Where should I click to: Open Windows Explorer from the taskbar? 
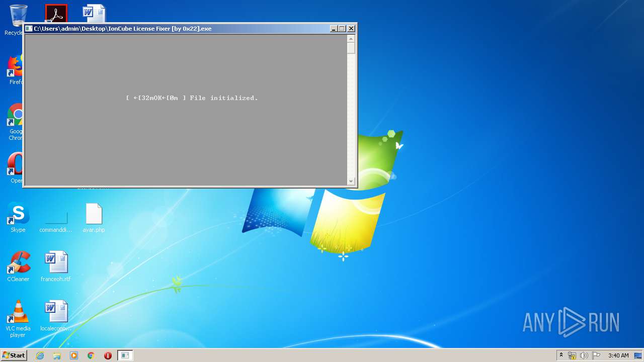tap(57, 355)
